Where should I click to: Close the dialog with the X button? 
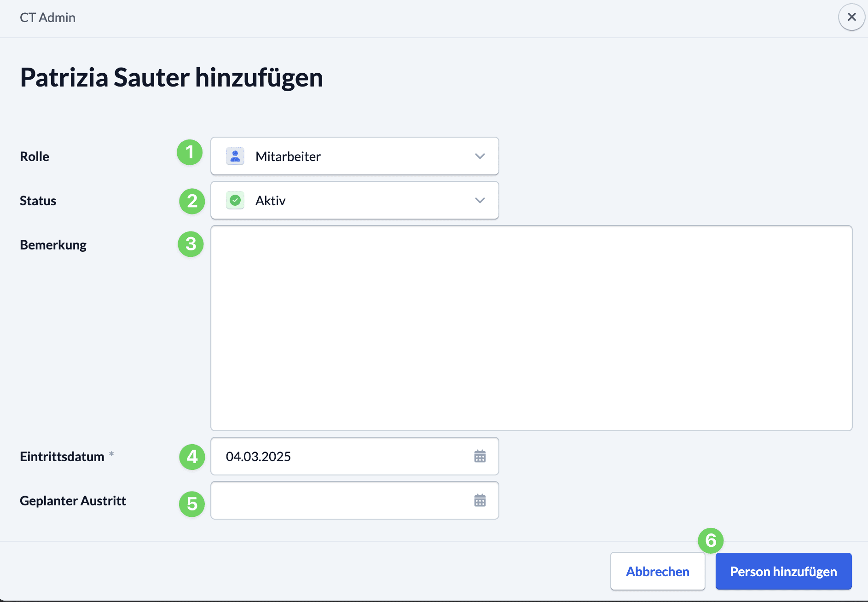851,17
